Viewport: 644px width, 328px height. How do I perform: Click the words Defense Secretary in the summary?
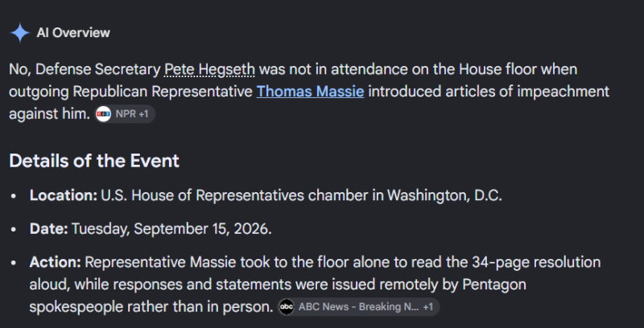[97, 69]
